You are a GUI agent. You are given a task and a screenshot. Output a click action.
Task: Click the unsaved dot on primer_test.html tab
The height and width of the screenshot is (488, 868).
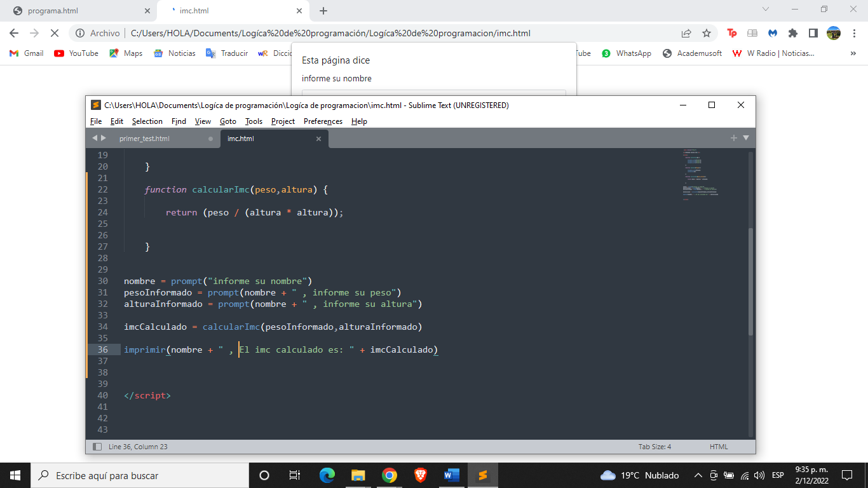click(x=211, y=139)
